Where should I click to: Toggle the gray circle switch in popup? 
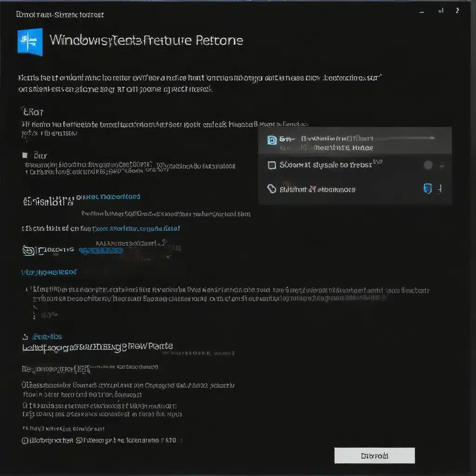[x=428, y=165]
